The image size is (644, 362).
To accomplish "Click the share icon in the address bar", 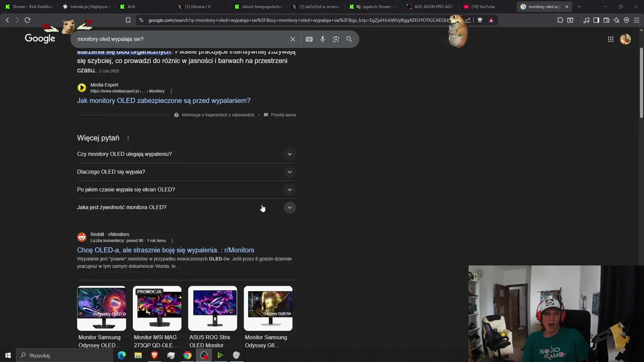I will (468, 20).
